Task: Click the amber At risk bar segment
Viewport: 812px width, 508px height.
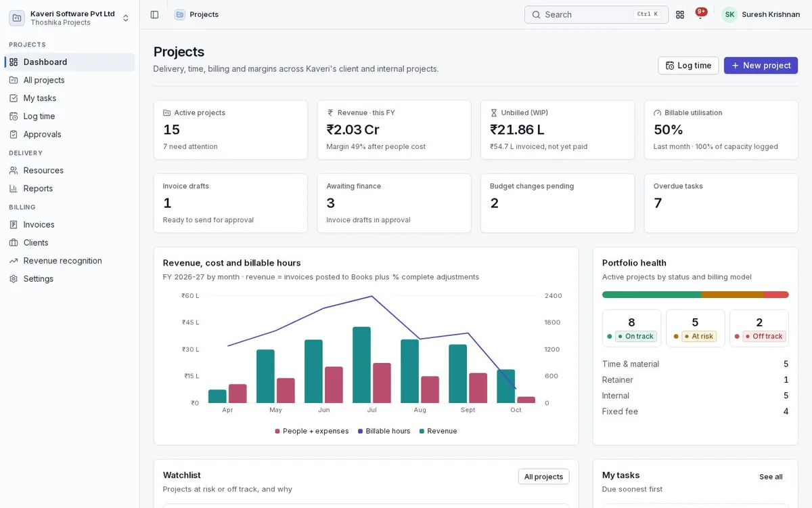Action: [x=733, y=295]
